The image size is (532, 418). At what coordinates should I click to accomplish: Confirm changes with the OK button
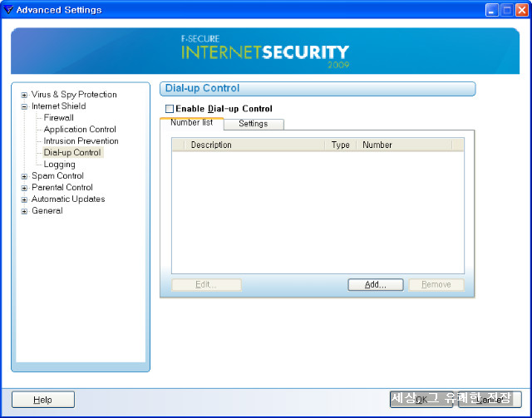421,400
